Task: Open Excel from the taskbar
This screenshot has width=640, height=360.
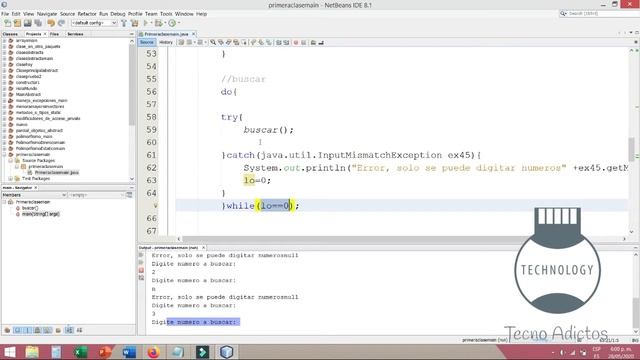Action: click(80, 352)
